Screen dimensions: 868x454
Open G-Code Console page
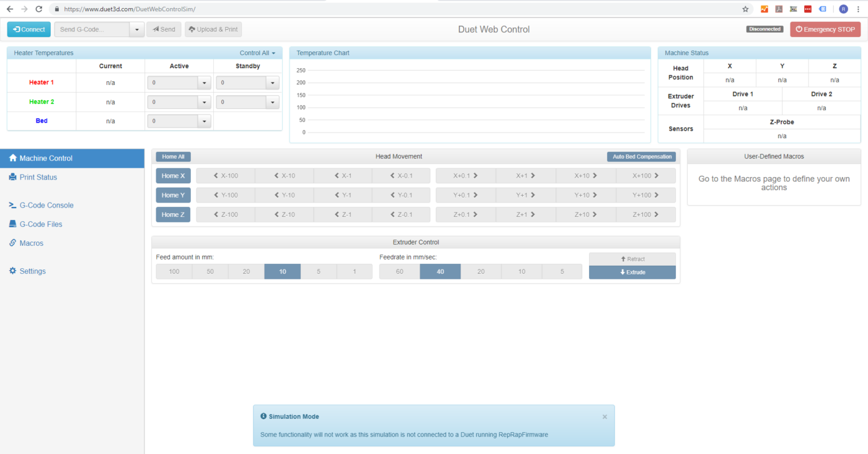click(x=72, y=205)
